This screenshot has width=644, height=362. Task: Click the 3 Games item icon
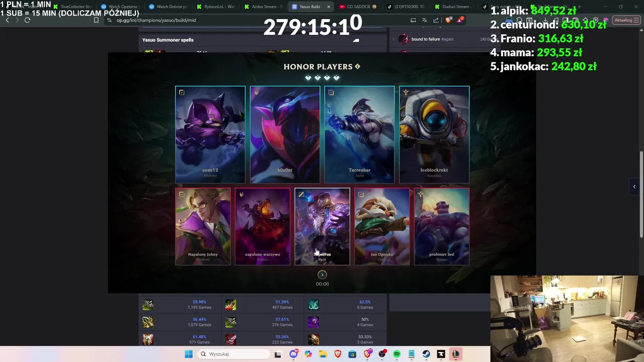click(313, 339)
